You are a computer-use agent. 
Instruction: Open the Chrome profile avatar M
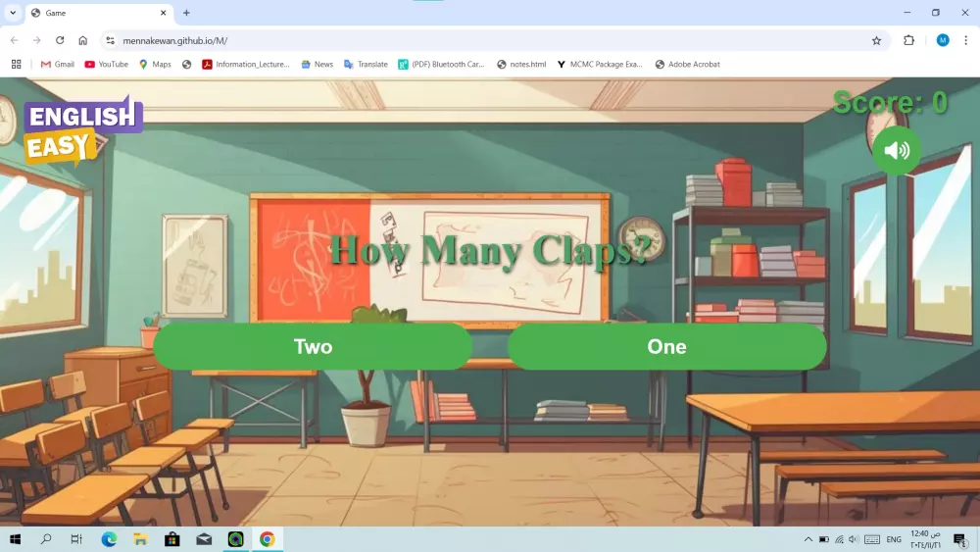point(943,40)
